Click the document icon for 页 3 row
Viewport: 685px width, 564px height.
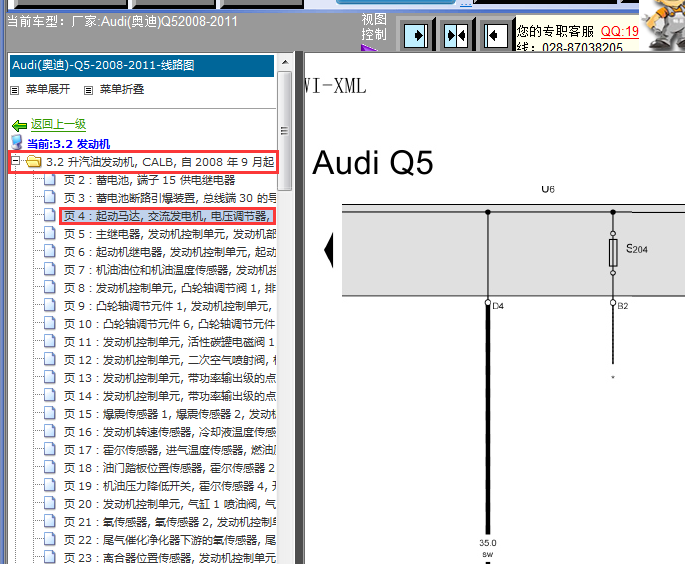pyautogui.click(x=50, y=197)
